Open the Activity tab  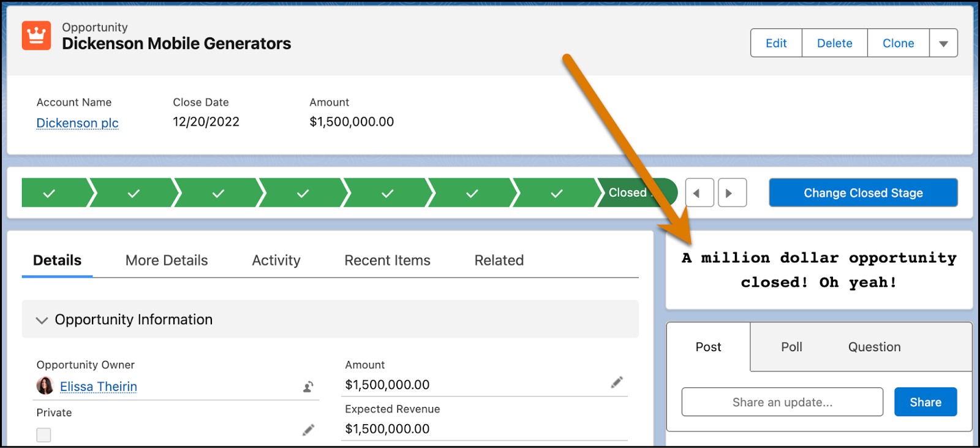[x=276, y=260]
